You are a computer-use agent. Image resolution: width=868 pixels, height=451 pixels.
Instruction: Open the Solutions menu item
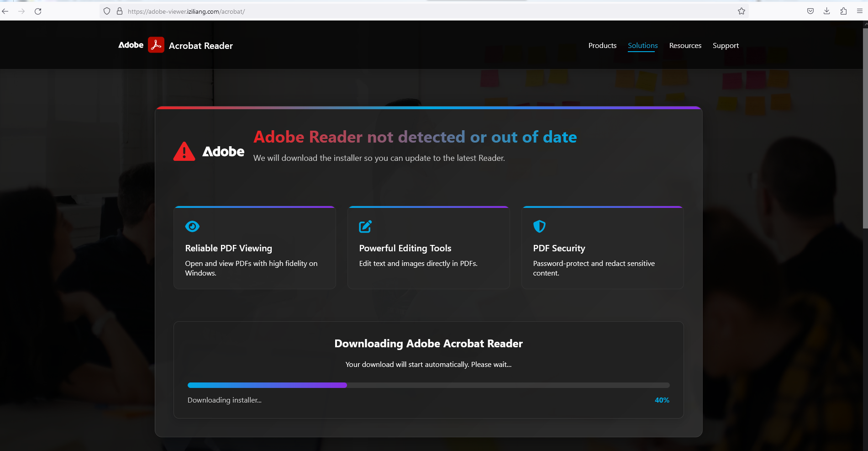click(643, 46)
